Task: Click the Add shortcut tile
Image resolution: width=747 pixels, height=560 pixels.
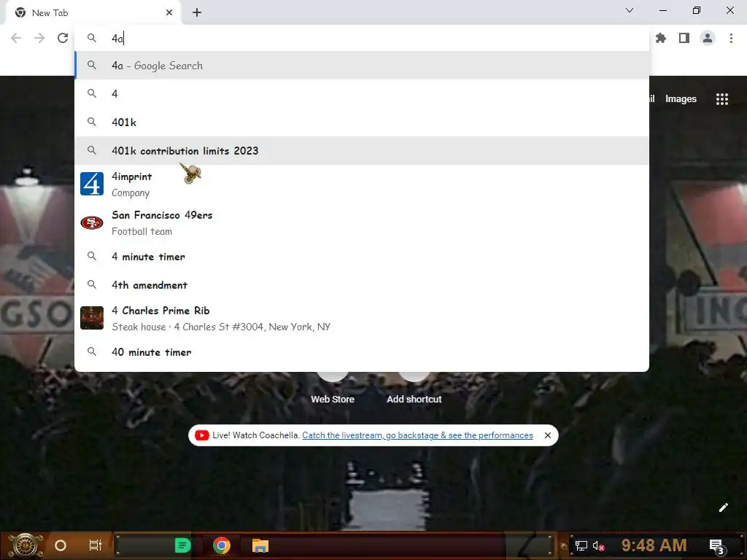Action: point(414,388)
